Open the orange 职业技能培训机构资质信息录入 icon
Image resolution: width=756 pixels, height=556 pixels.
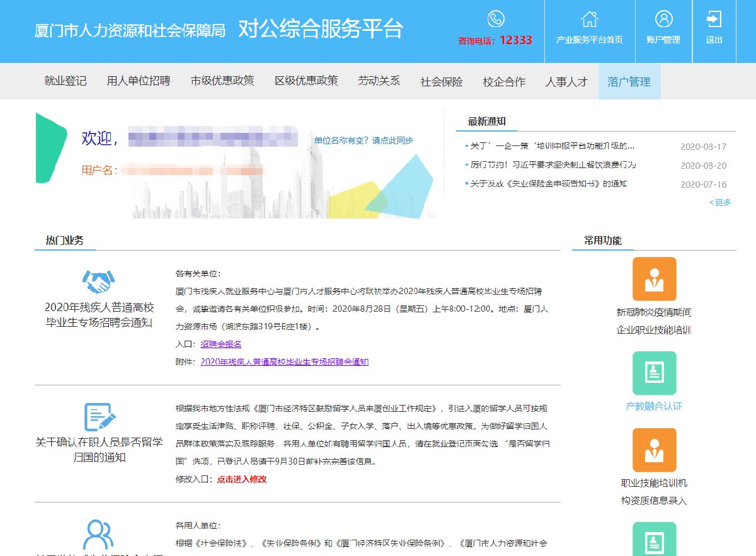click(x=654, y=450)
